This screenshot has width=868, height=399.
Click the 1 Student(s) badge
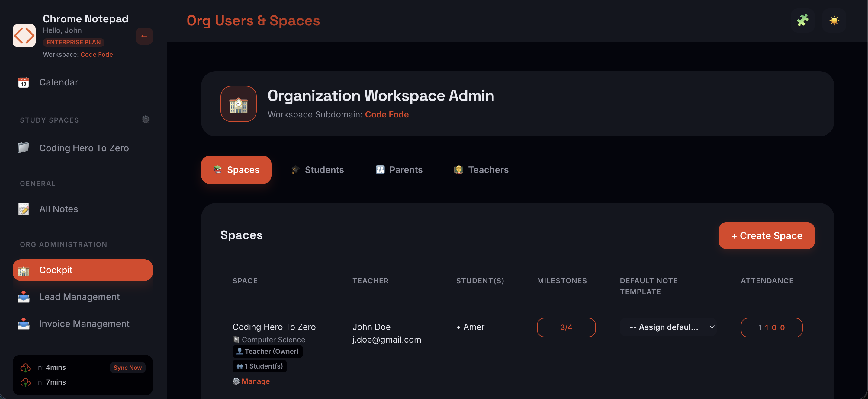tap(259, 366)
